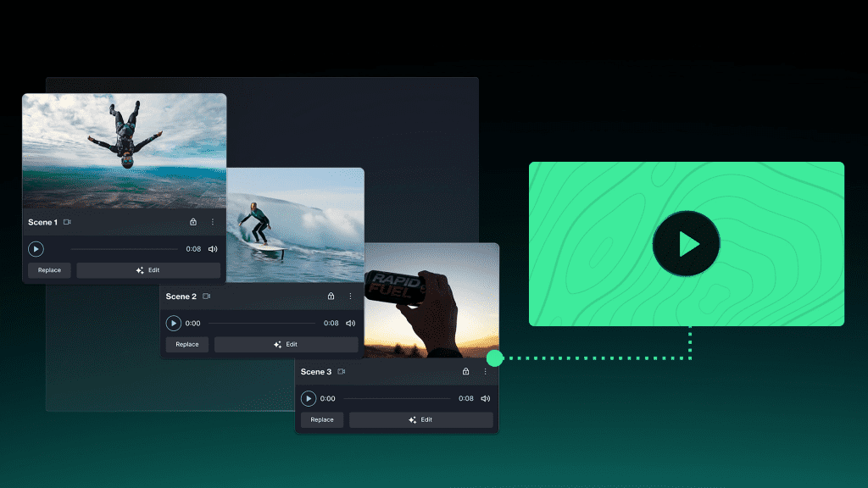Click the video camera icon beside Scene 3
The width and height of the screenshot is (868, 488).
pos(341,371)
